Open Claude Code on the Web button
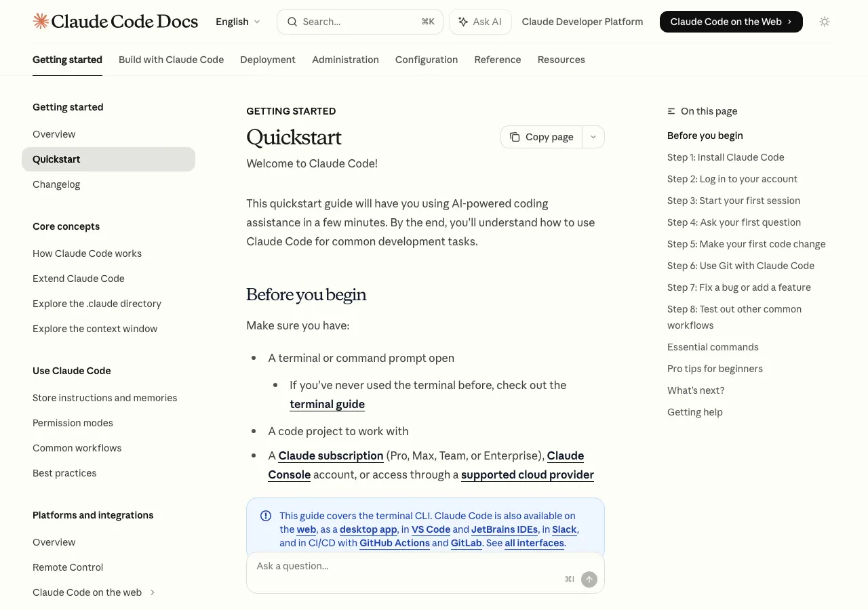The width and height of the screenshot is (868, 610). tap(731, 22)
